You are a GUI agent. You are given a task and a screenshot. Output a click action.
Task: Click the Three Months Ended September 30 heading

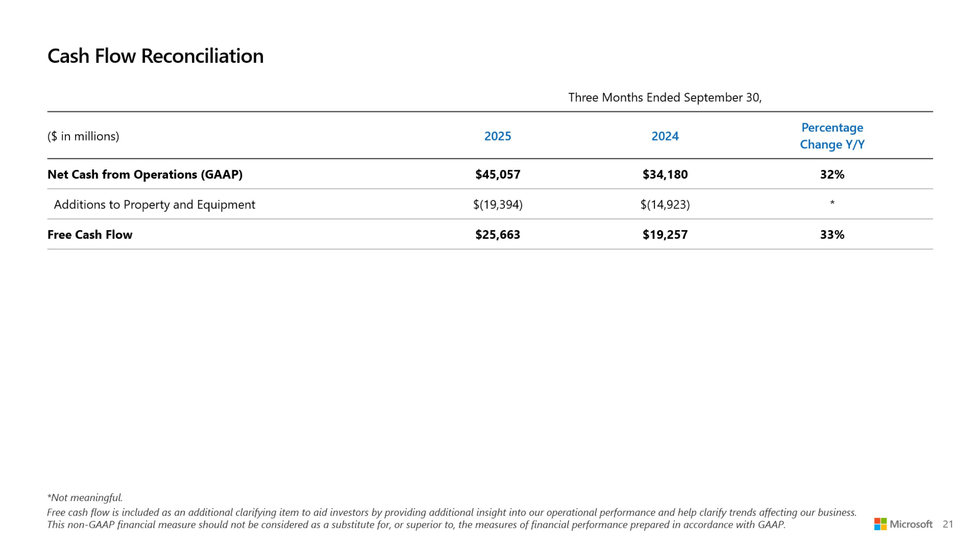click(665, 98)
